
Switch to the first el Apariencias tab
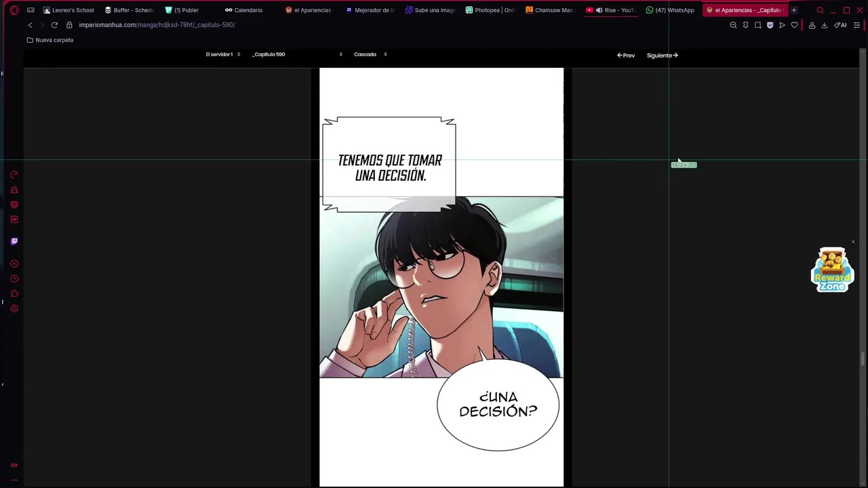click(309, 10)
